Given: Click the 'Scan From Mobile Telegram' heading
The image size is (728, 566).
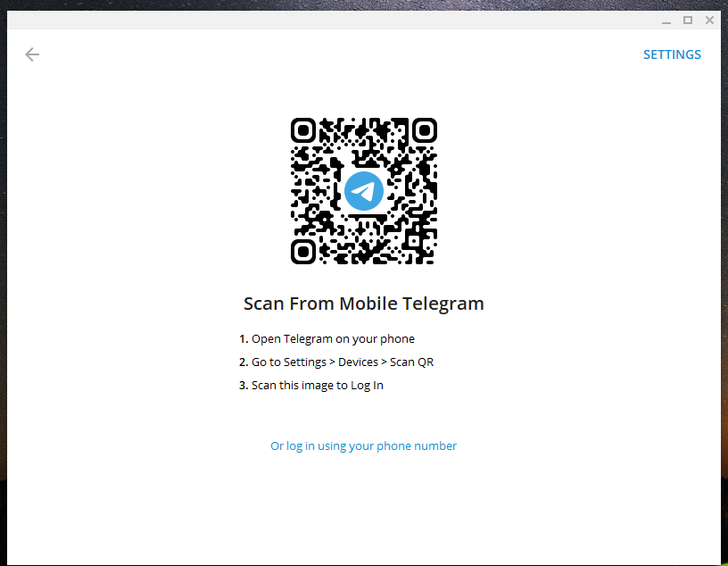Looking at the screenshot, I should [363, 304].
